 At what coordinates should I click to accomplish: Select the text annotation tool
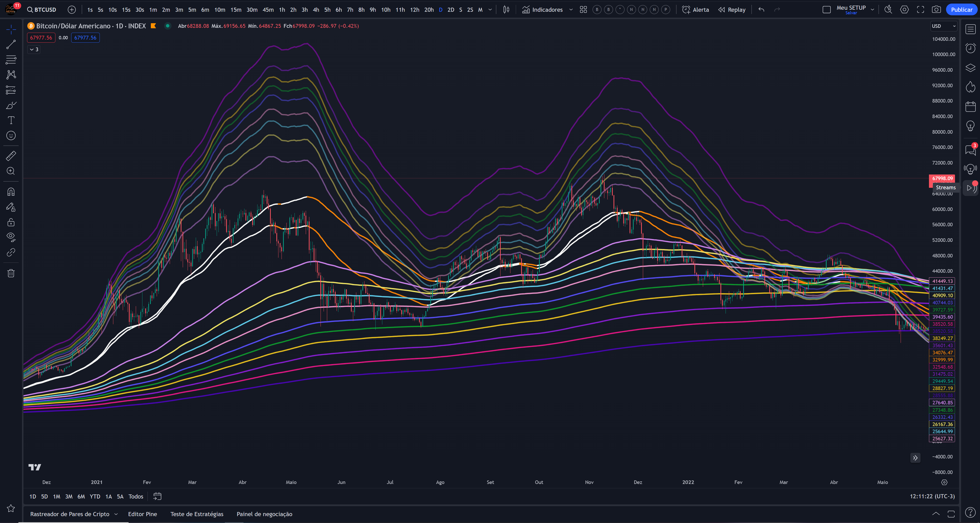pos(11,120)
